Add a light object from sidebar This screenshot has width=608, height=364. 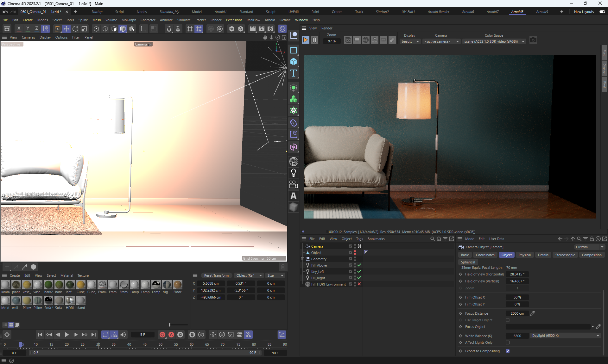coord(294,173)
